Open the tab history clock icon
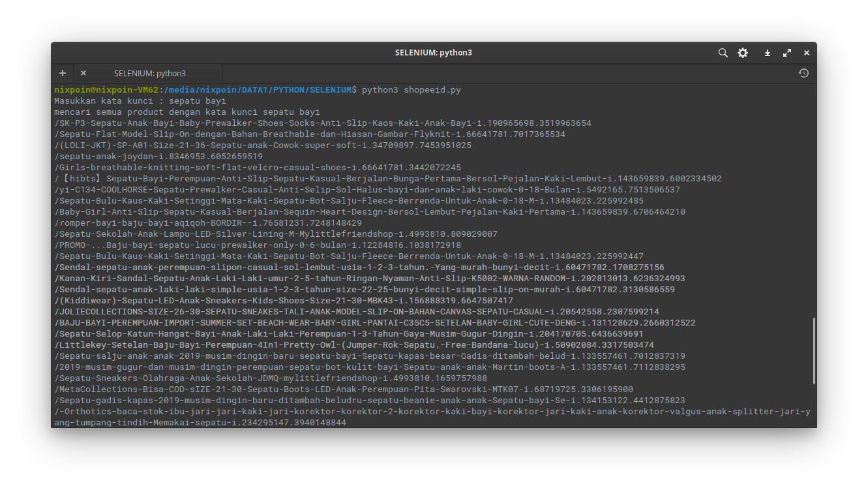The width and height of the screenshot is (868, 488). [803, 73]
